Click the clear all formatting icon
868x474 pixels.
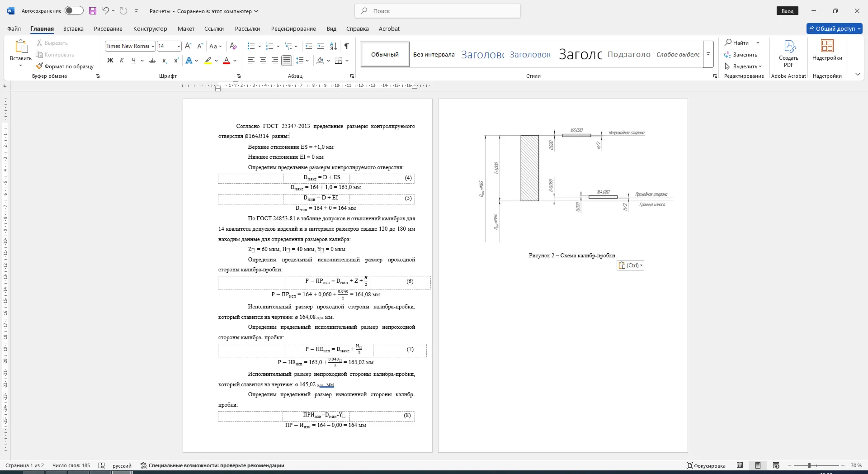[x=233, y=46]
